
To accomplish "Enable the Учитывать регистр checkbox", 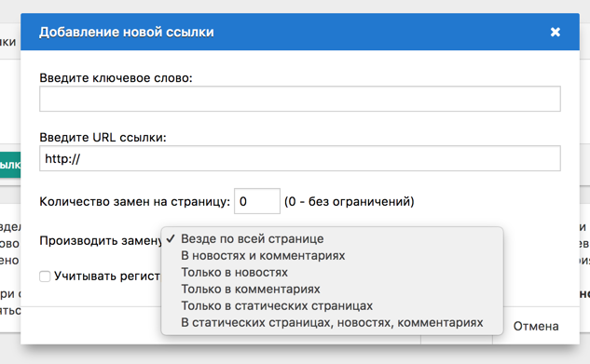I will (x=45, y=276).
